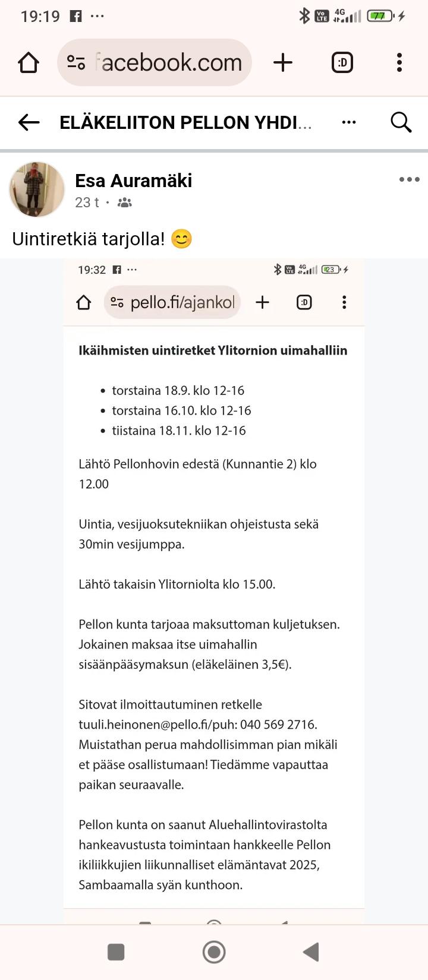Screen dimensions: 428x980
Task: Open the browser three-dot menu
Action: coord(399,62)
